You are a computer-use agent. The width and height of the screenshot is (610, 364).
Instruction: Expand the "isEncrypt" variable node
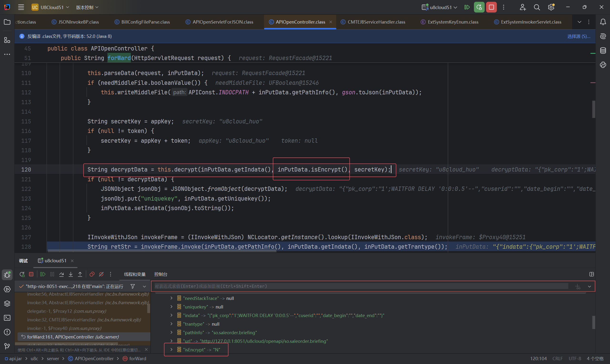coord(172,349)
